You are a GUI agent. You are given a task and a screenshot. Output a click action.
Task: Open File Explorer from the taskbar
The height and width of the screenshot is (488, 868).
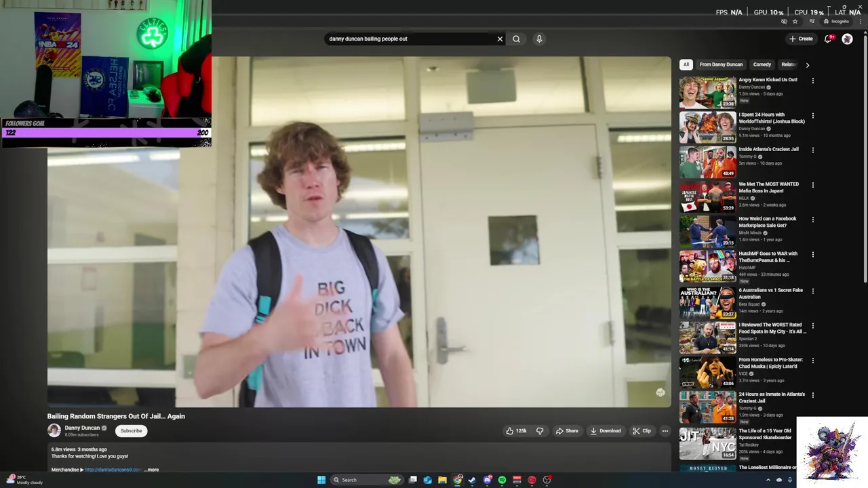pyautogui.click(x=442, y=480)
